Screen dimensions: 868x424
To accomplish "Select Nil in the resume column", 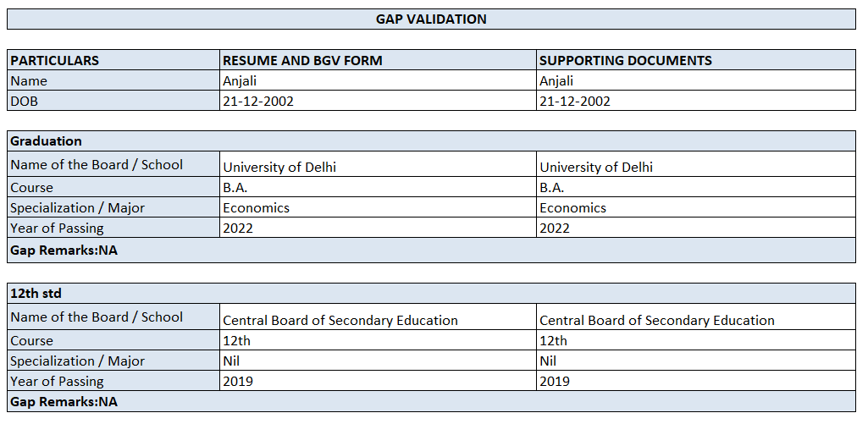I will [231, 361].
